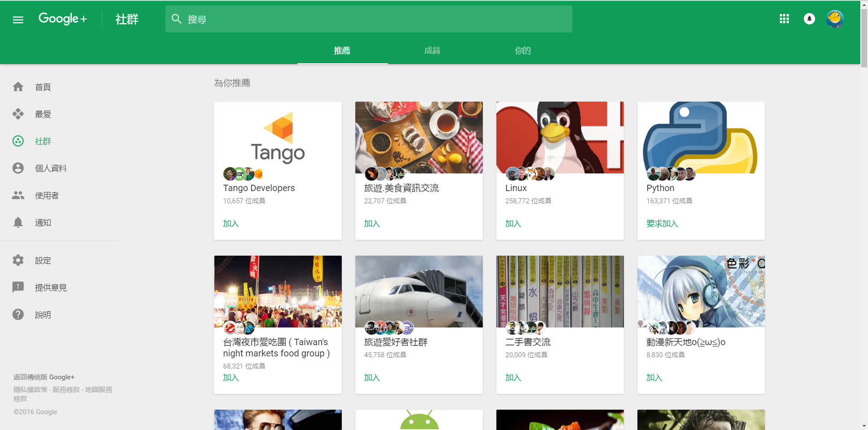Click the page vertical scrollbar thumb

click(x=864, y=38)
